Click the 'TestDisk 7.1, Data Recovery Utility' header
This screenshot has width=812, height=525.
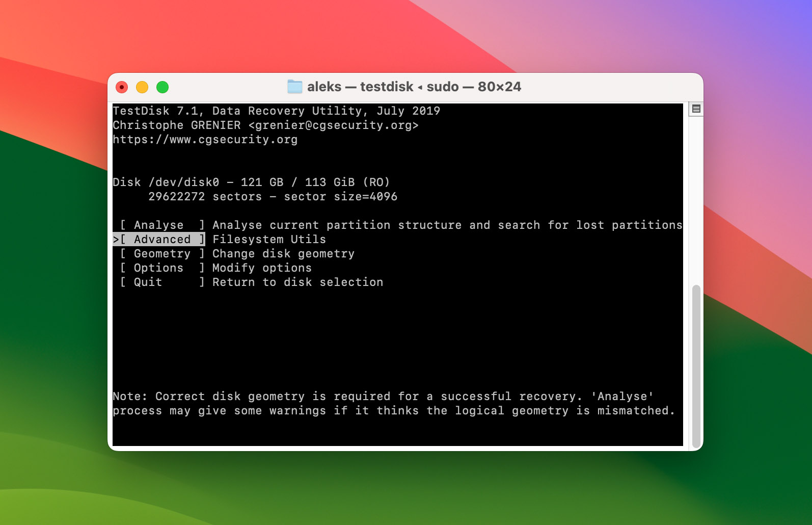(x=276, y=111)
